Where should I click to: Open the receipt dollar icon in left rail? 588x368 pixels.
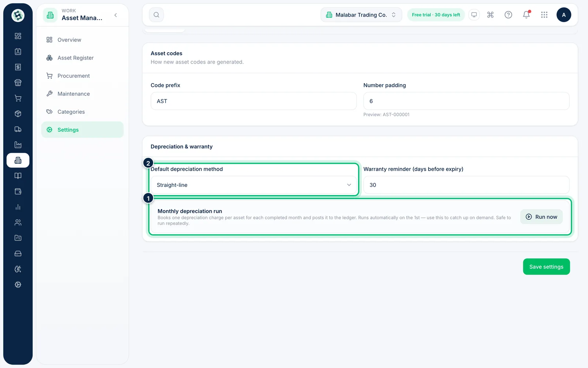pyautogui.click(x=18, y=67)
